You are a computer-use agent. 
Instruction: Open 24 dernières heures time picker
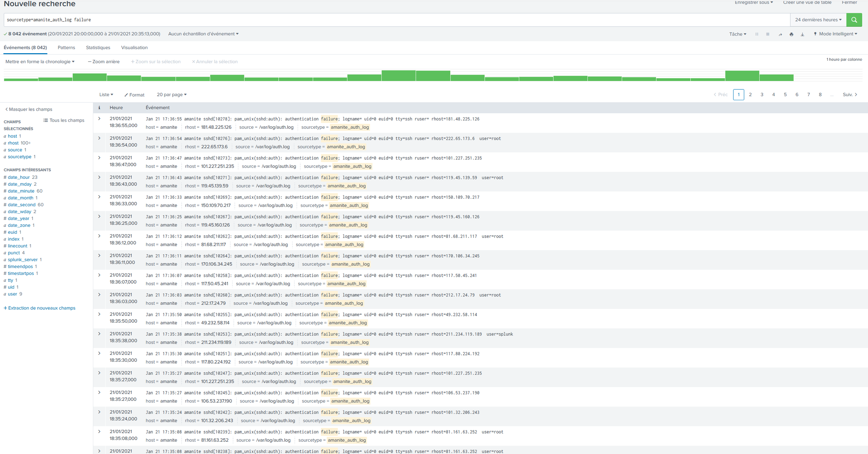(818, 20)
